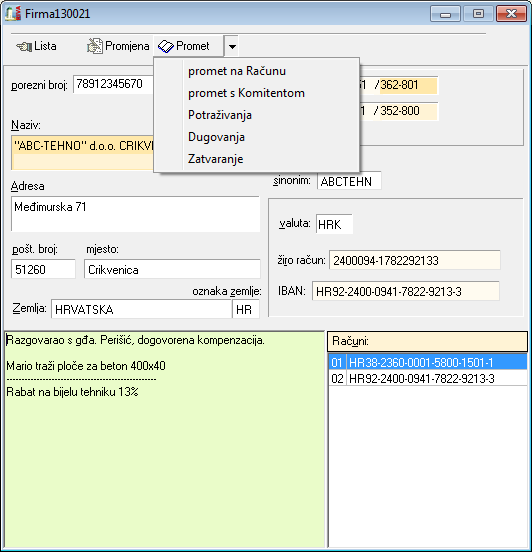This screenshot has height=552, width=532.
Task: Click the valuta field showing HRK
Action: (334, 224)
